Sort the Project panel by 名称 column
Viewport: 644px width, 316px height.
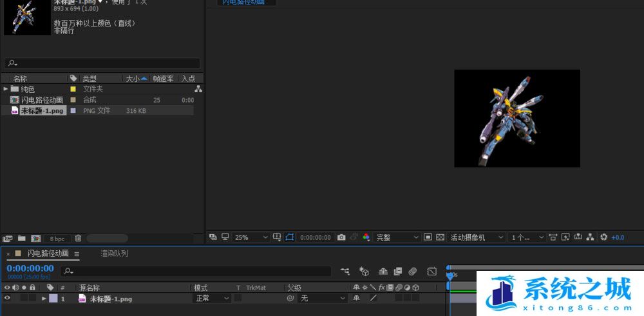[20, 79]
